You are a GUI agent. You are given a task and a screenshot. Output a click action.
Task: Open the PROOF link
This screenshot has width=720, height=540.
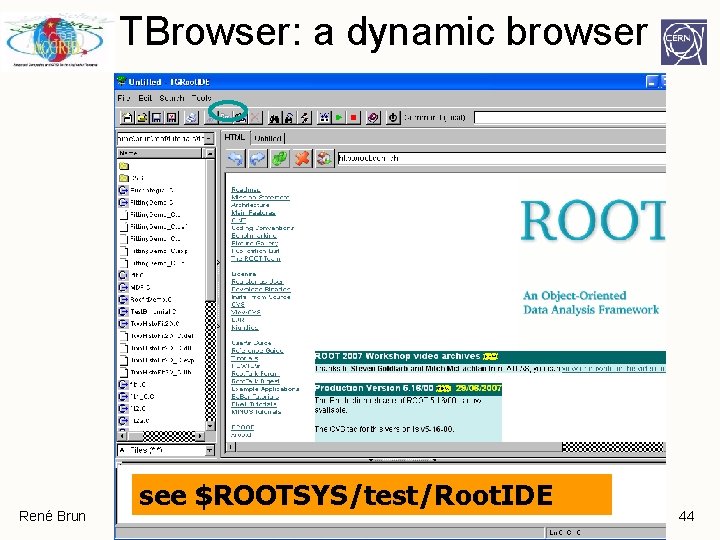click(x=242, y=427)
